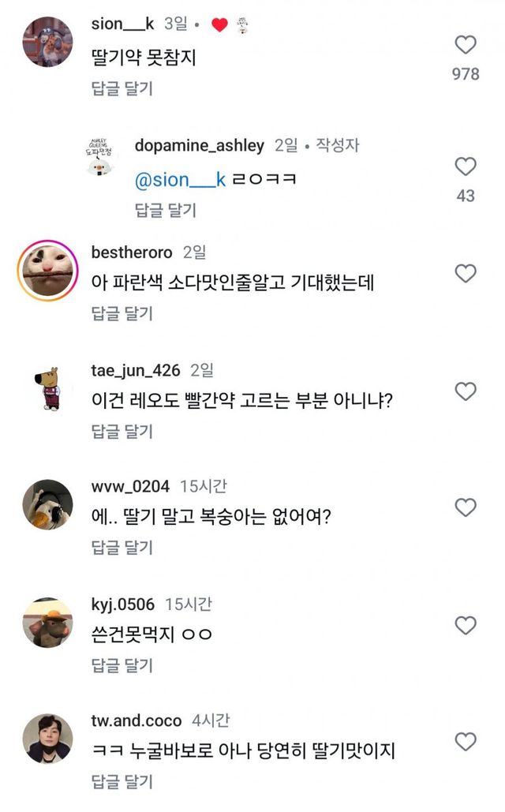Screen dimensions: 505x812
Task: Tap heart on bestheroro's comment
Action: 466,274
